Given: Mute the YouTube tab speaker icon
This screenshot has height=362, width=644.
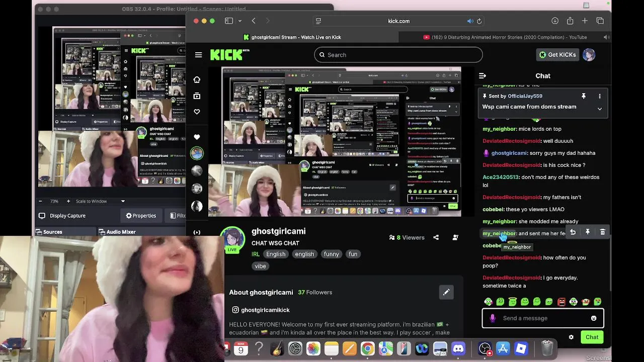Looking at the screenshot, I should (x=606, y=37).
